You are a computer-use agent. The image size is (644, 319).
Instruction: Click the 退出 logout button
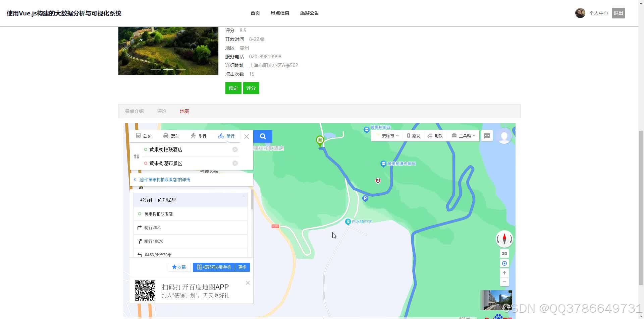[619, 13]
